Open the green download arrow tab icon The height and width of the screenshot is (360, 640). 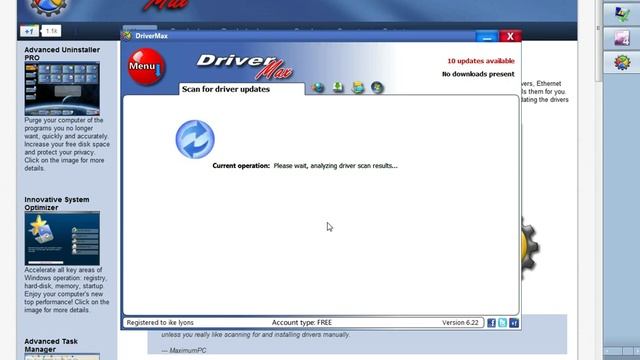point(338,87)
